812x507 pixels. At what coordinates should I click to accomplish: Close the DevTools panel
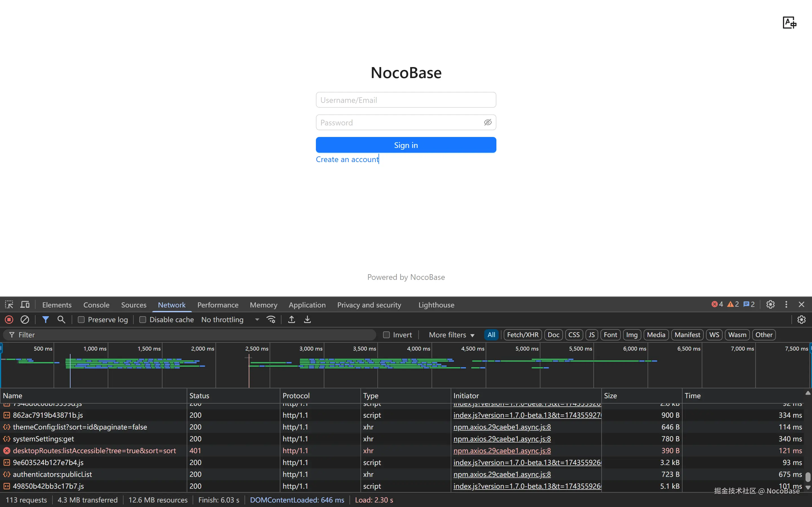point(801,304)
